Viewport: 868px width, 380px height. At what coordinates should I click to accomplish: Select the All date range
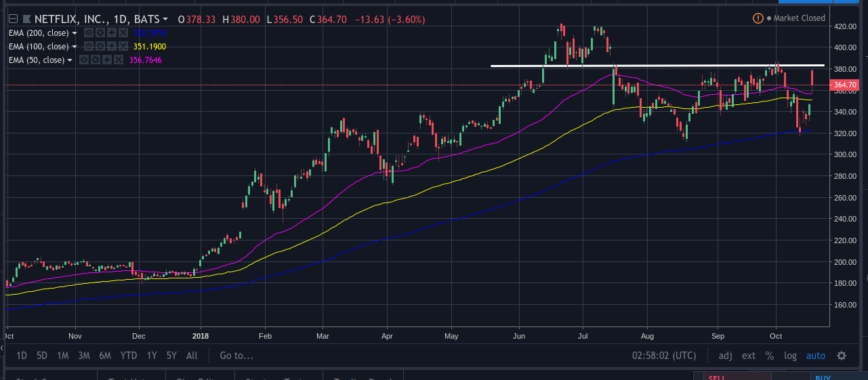coord(192,356)
